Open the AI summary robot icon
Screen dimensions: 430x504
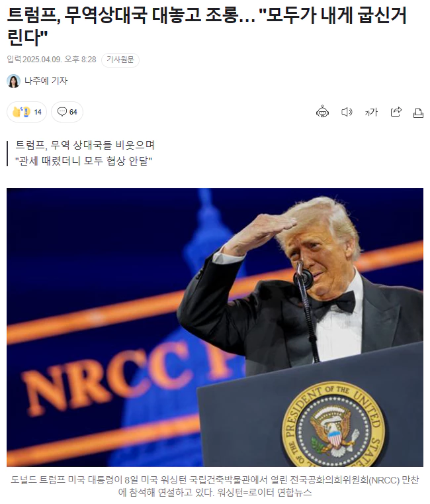click(x=322, y=112)
